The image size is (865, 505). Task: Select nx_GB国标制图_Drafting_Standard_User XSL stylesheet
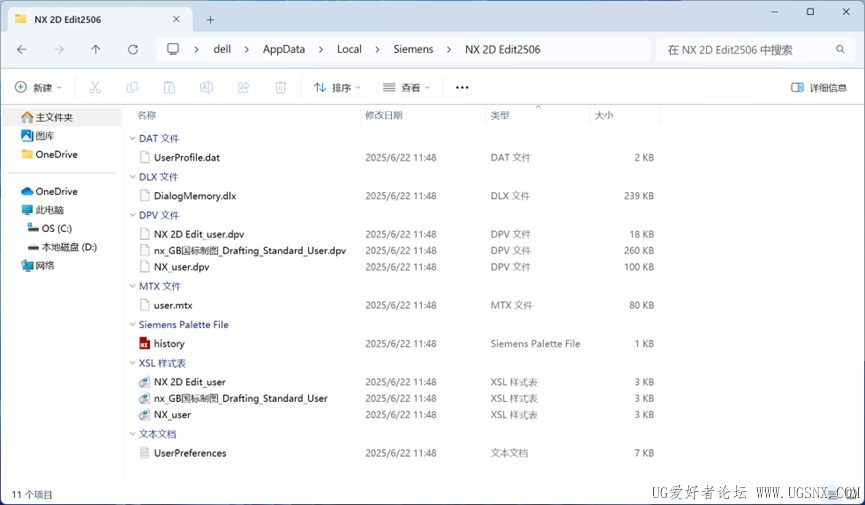tap(241, 398)
